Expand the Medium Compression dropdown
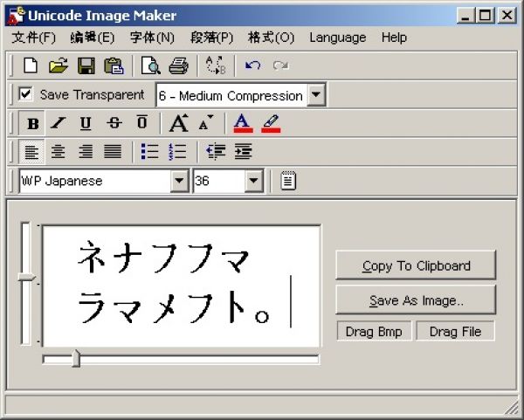Image resolution: width=524 pixels, height=420 pixels. pos(316,95)
